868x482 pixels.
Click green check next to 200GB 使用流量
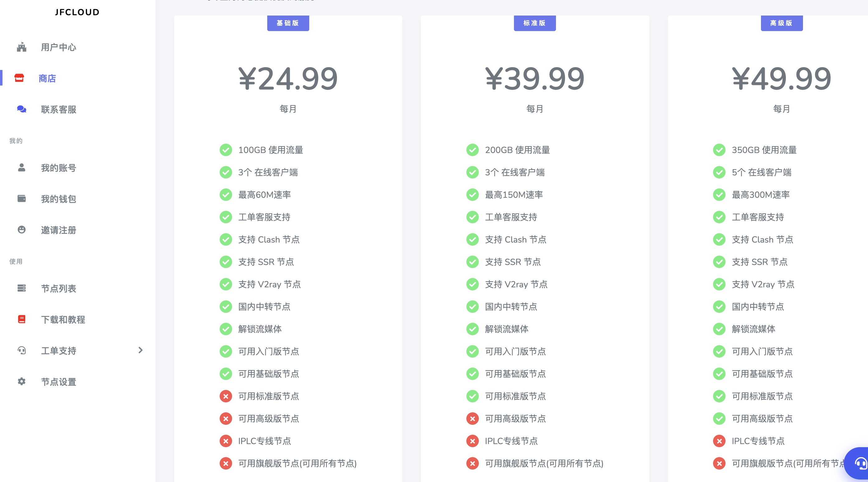[472, 150]
